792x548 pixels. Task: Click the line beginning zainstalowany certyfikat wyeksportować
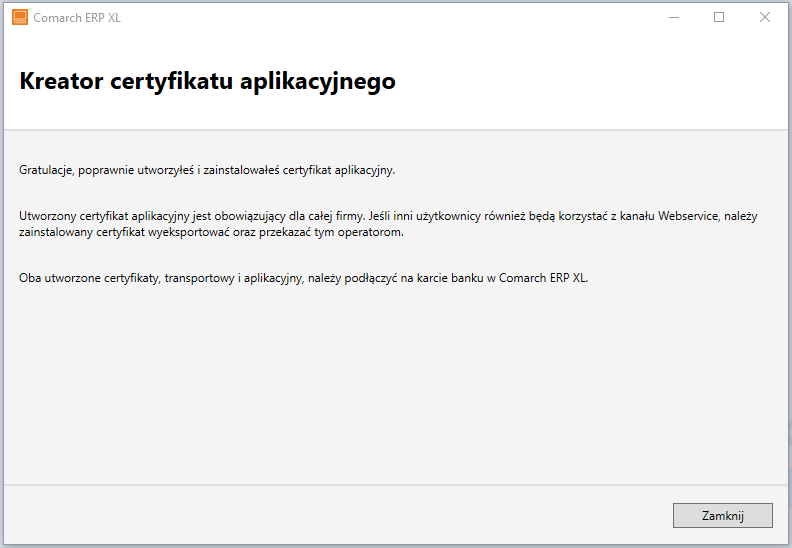click(211, 232)
